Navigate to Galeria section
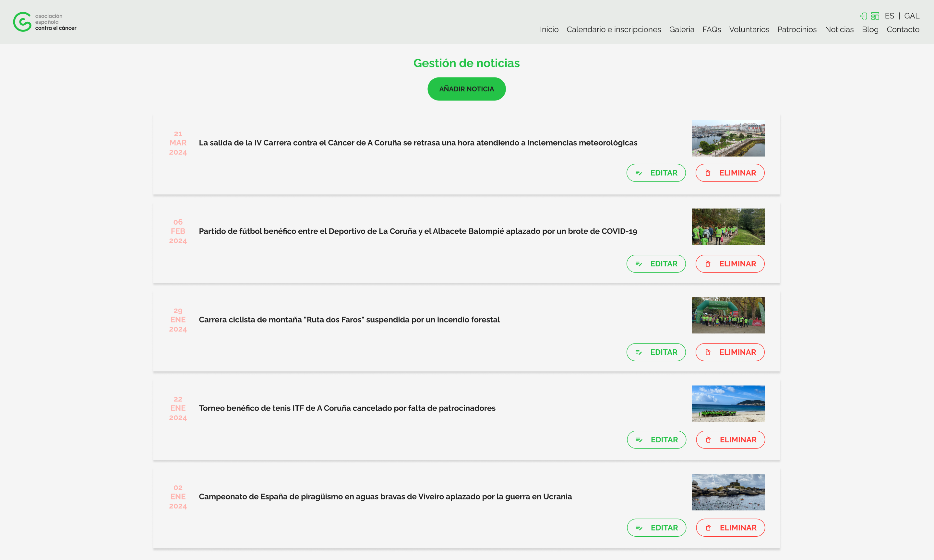The height and width of the screenshot is (560, 934). [681, 29]
